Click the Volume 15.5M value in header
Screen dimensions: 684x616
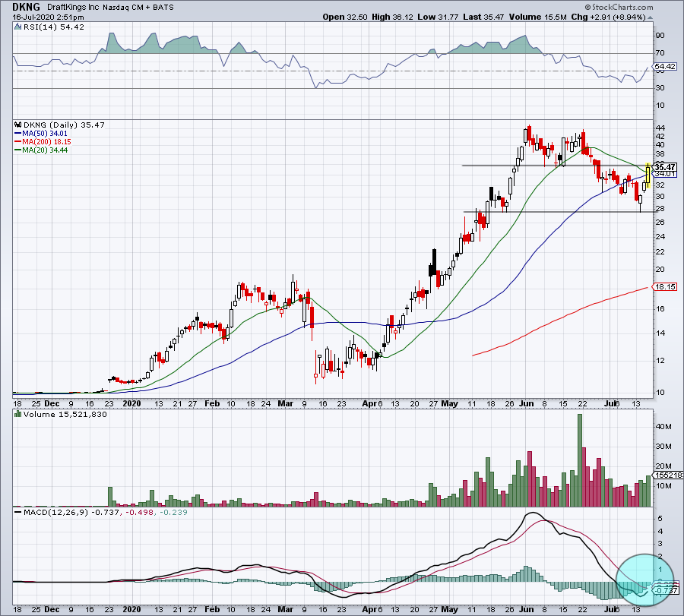[x=537, y=17]
